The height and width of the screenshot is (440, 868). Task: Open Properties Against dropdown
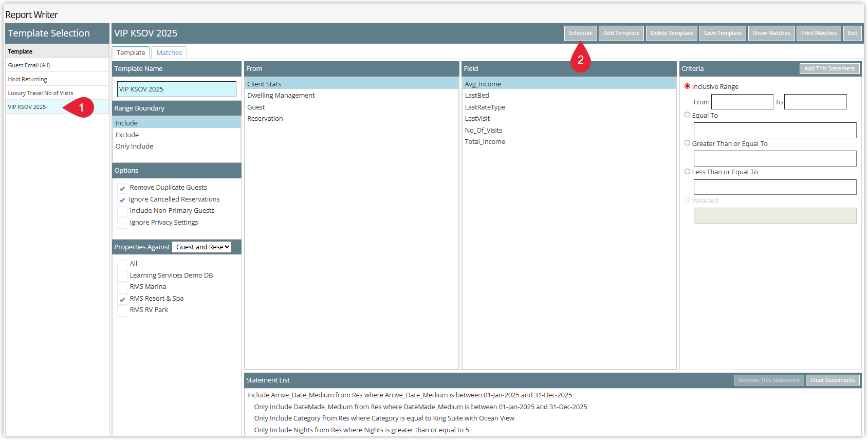tap(202, 247)
